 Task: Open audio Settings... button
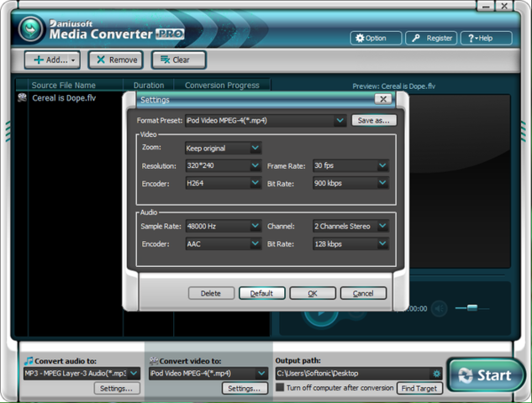117,389
